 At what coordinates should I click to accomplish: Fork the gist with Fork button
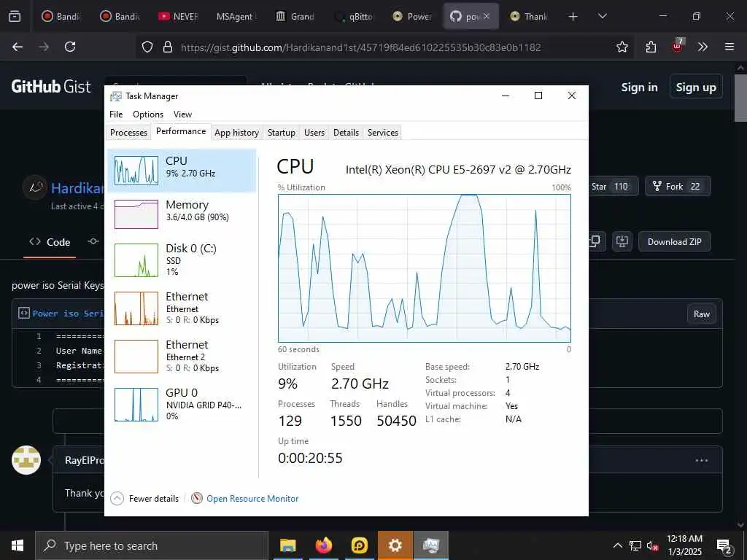[678, 186]
